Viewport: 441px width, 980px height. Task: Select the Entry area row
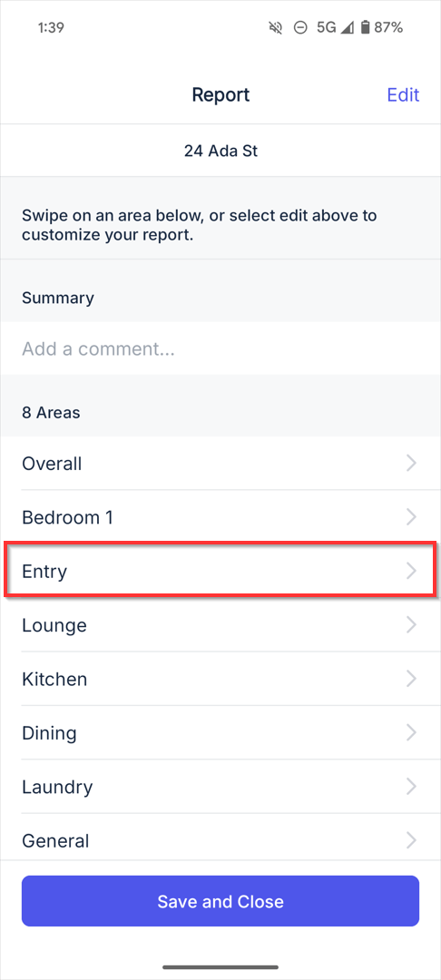pyautogui.click(x=220, y=571)
